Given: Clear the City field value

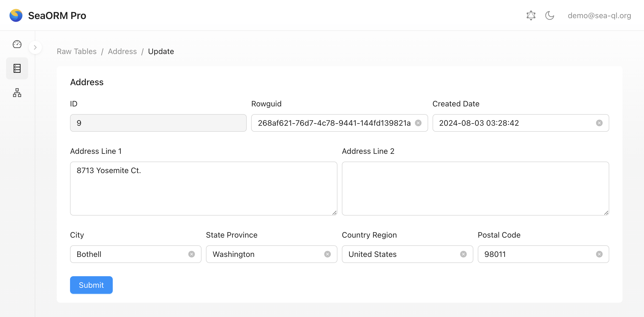Looking at the screenshot, I should pyautogui.click(x=192, y=254).
